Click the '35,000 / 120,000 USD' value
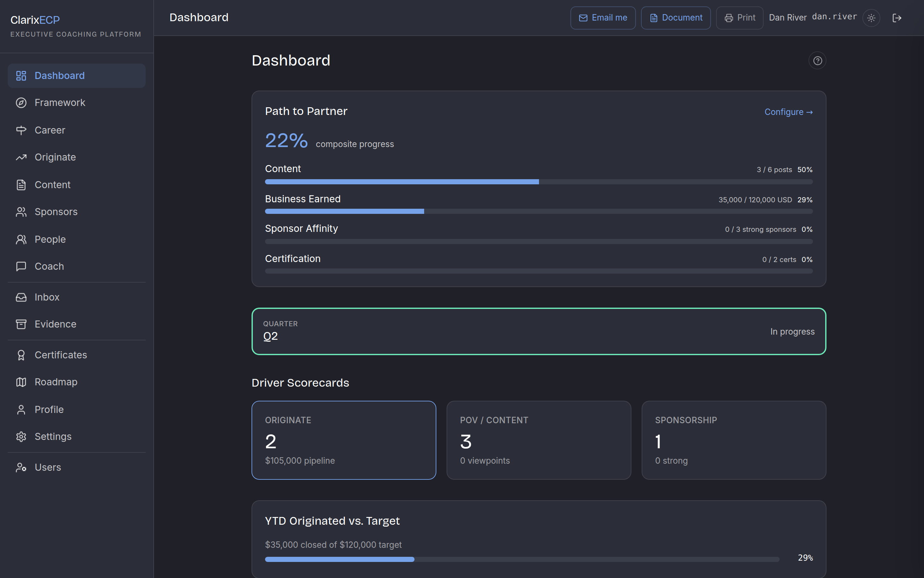 click(x=755, y=200)
